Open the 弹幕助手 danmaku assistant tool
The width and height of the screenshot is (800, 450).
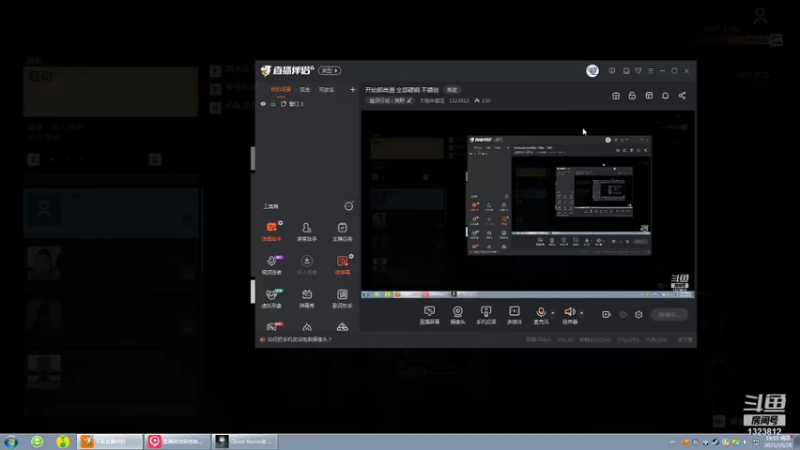click(271, 231)
